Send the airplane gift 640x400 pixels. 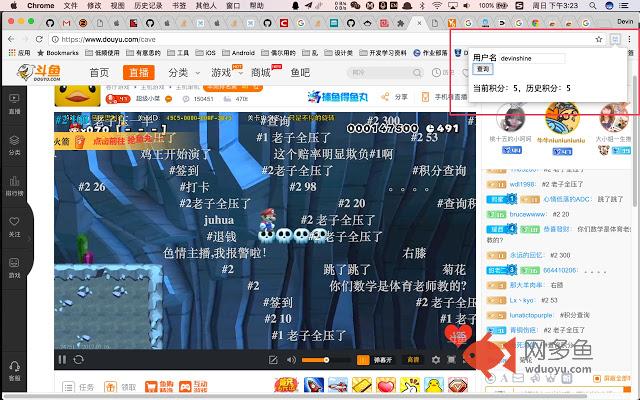pos(338,385)
